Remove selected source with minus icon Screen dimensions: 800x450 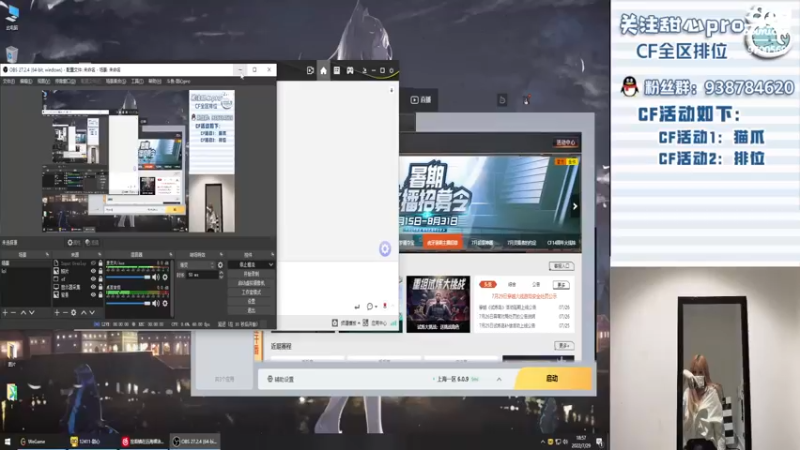[65, 312]
